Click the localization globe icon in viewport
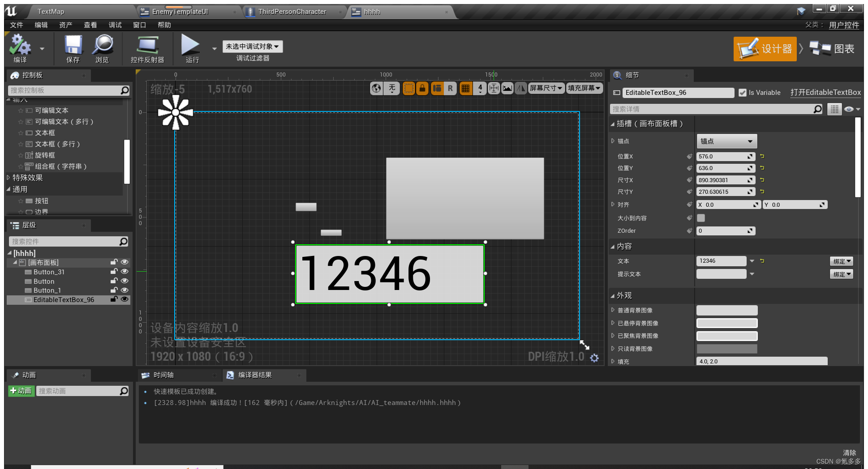The height and width of the screenshot is (469, 868). point(376,88)
